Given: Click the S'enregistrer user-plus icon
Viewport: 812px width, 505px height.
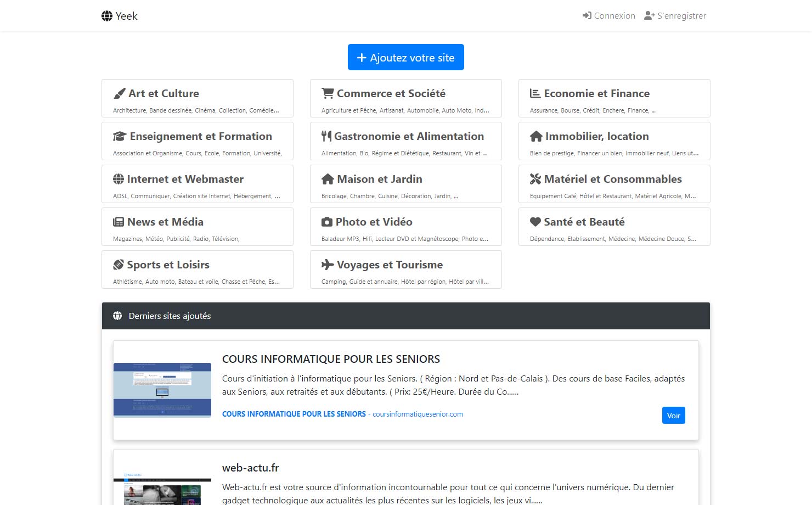Looking at the screenshot, I should pos(650,16).
